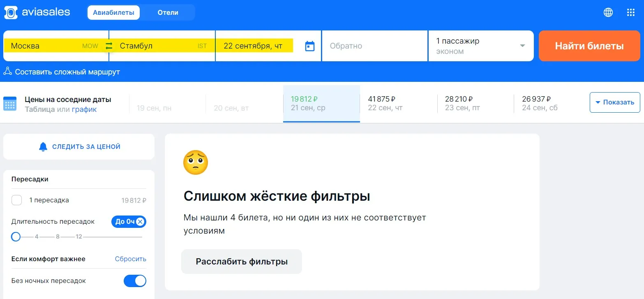Select the Авиабилеты tab
This screenshot has width=644, height=299.
pos(113,12)
